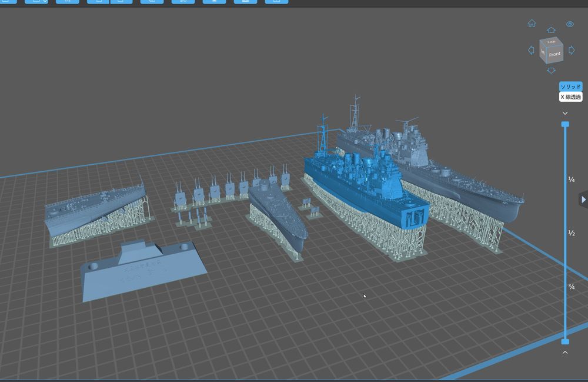Select the Top face of view cube

pyautogui.click(x=551, y=42)
